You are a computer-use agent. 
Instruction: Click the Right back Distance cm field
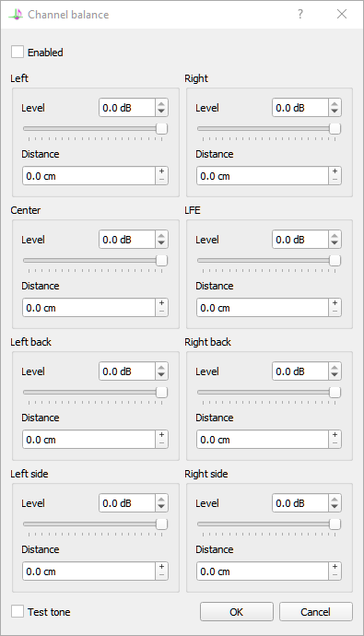pos(263,440)
